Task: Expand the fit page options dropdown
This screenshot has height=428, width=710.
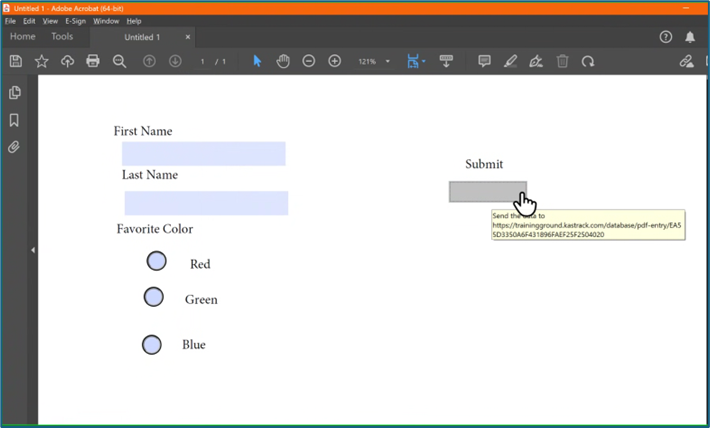Action: point(424,62)
